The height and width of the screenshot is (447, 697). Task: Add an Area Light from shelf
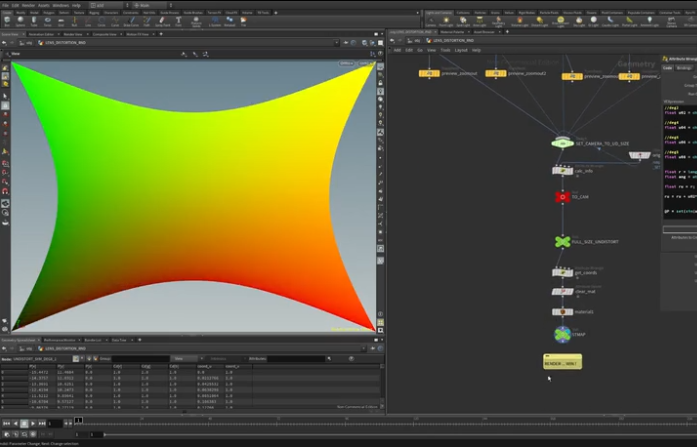click(479, 21)
